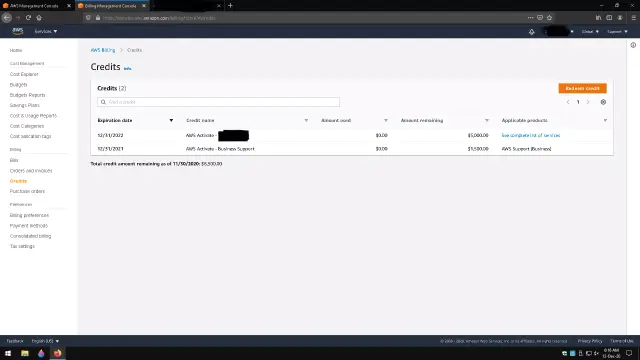Open a new browser tab with plus

point(230,6)
